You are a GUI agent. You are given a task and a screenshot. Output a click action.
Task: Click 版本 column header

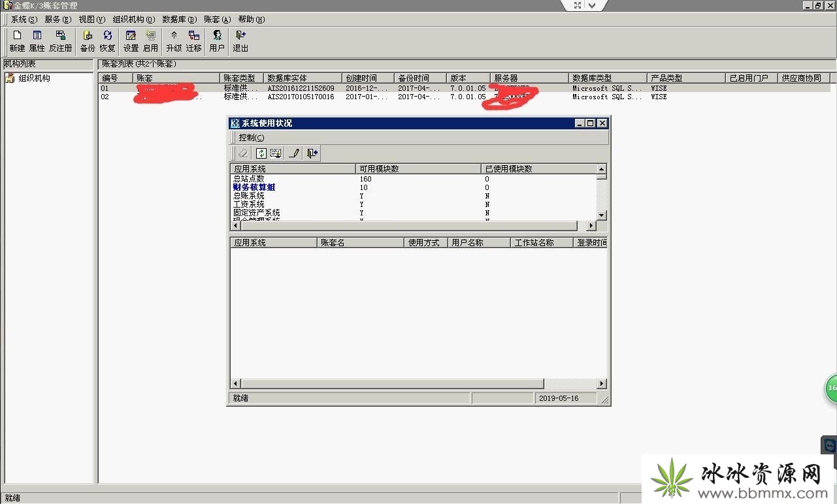[468, 78]
